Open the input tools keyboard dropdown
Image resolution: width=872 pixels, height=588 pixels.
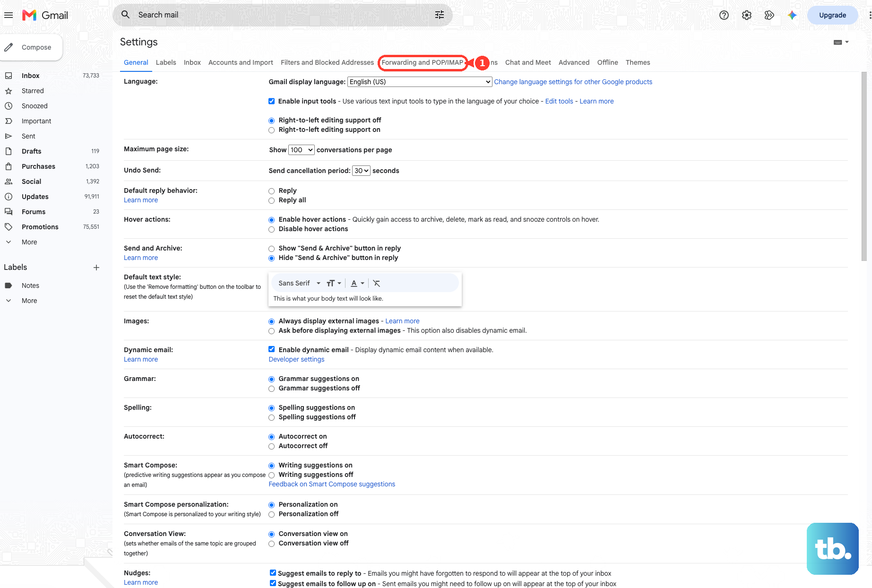[841, 42]
